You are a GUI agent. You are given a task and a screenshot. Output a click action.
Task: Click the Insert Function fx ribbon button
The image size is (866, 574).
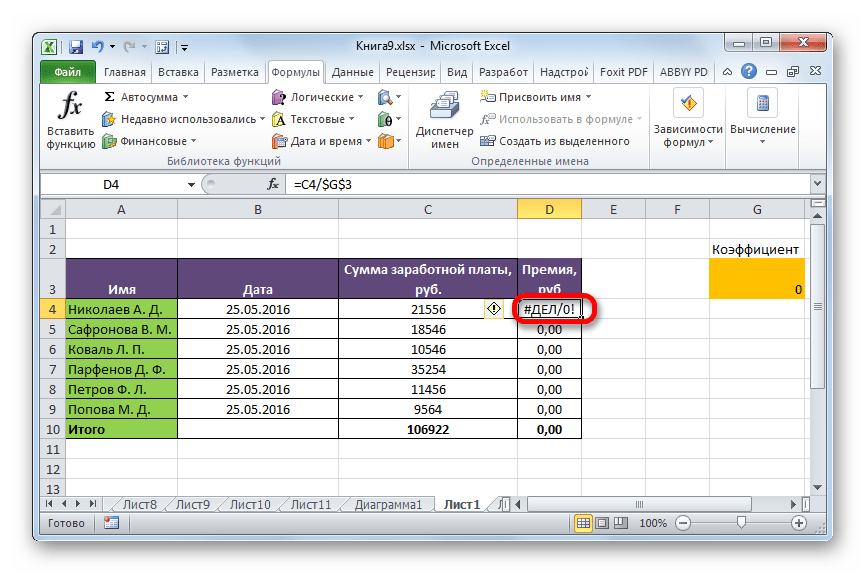point(70,118)
